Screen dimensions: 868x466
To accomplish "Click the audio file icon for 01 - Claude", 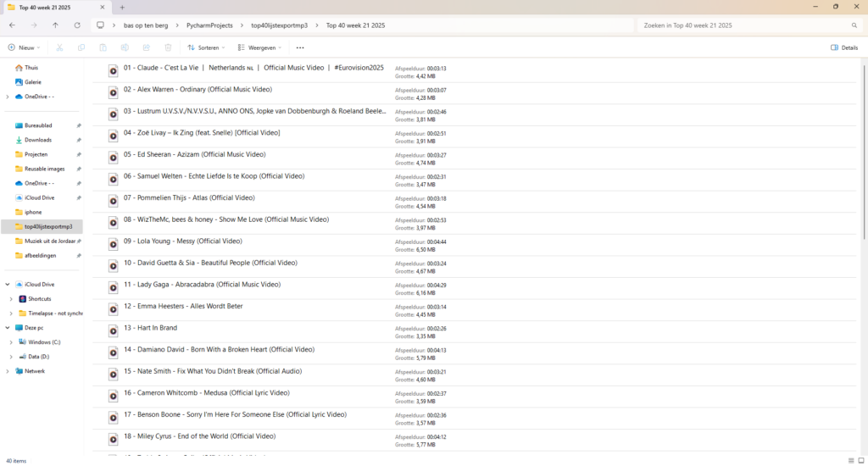I will pos(113,71).
